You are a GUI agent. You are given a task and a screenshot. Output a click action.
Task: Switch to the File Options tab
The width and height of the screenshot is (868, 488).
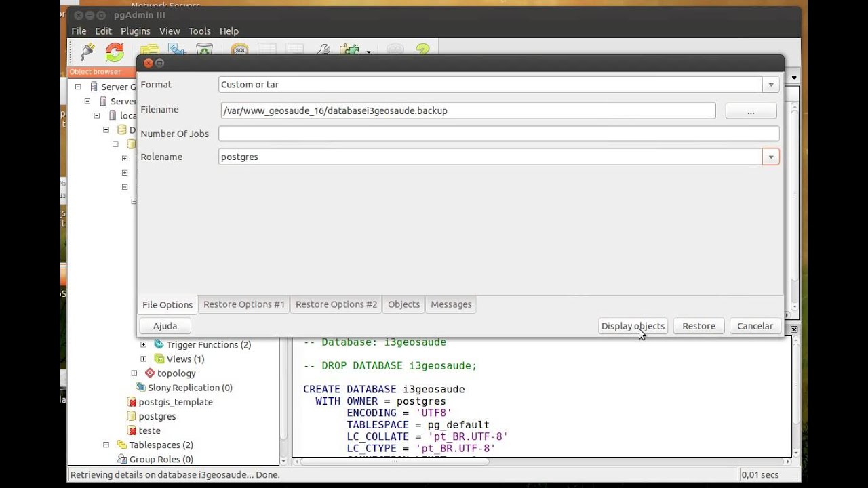tap(167, 305)
